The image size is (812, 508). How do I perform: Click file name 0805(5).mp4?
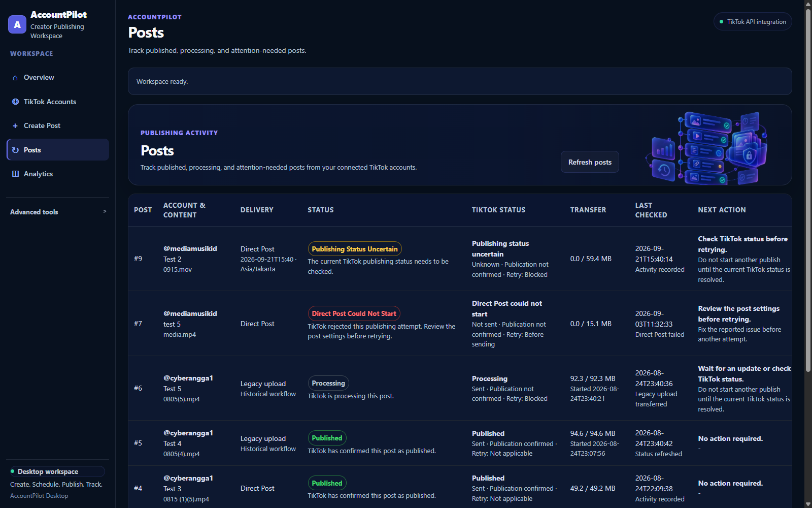[x=182, y=399]
